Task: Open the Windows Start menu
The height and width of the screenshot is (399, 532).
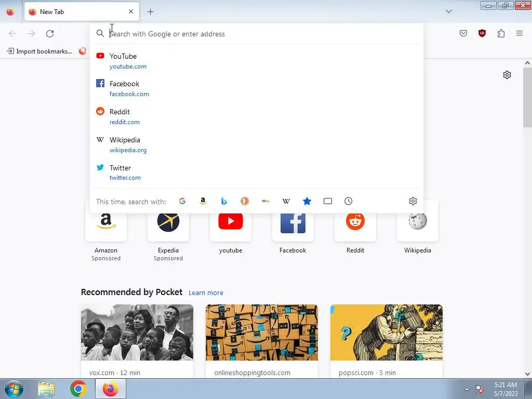Action: (14, 389)
